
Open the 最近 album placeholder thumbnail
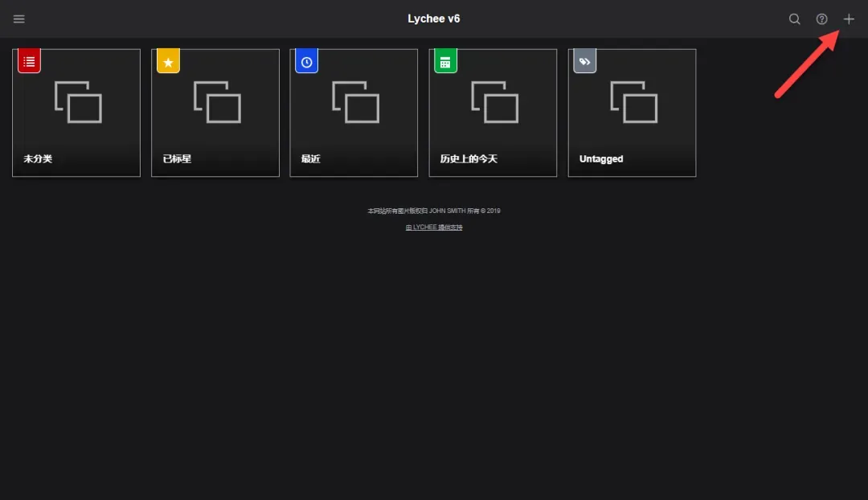pyautogui.click(x=355, y=102)
